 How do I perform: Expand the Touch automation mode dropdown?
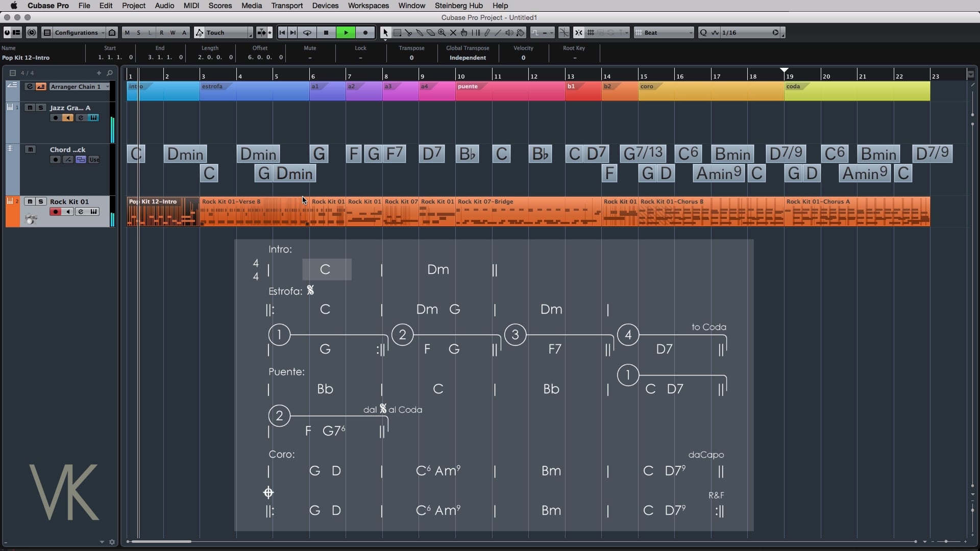(x=250, y=33)
